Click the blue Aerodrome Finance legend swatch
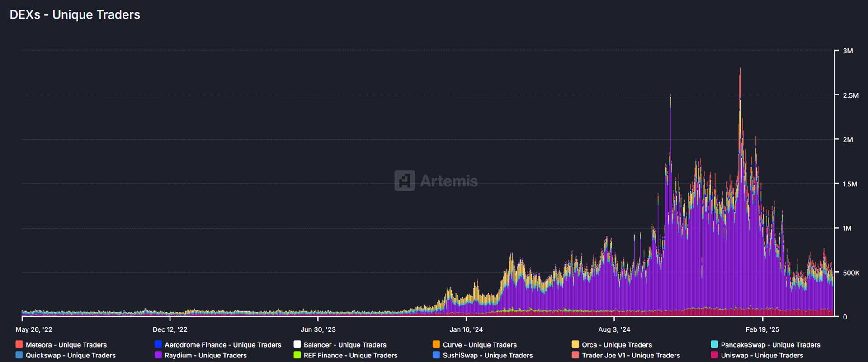This screenshot has height=362, width=868. (158, 344)
